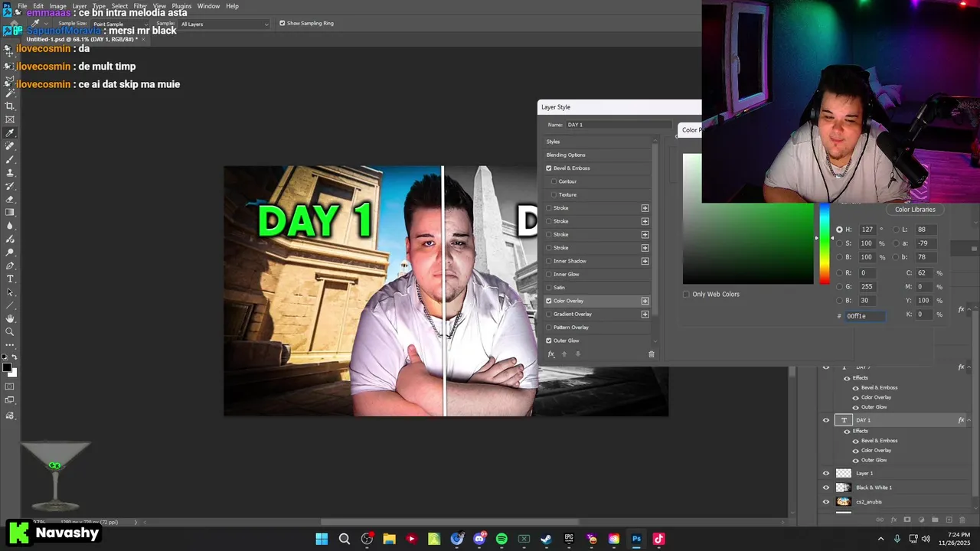Click Link Layers icon in Layers panel
Viewport: 980px width, 551px height.
point(879,520)
